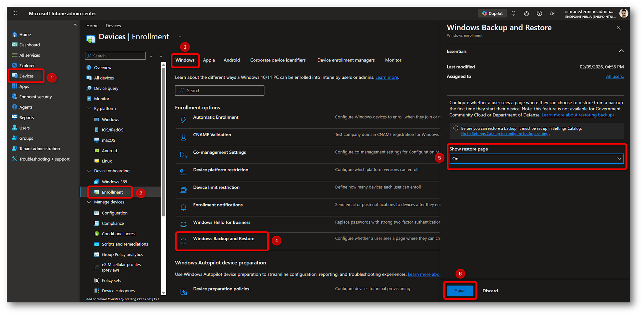Open the Corporate device identifiers tab
644x316 pixels.
[x=278, y=60]
